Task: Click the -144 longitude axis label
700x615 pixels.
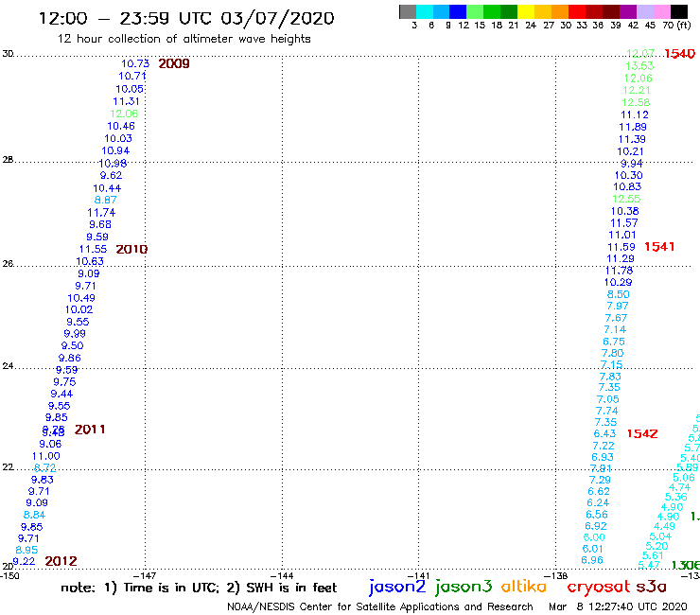Action: tap(282, 575)
